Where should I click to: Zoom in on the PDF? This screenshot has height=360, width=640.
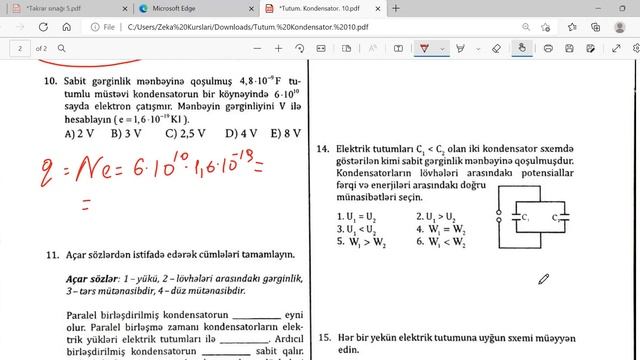[278, 49]
